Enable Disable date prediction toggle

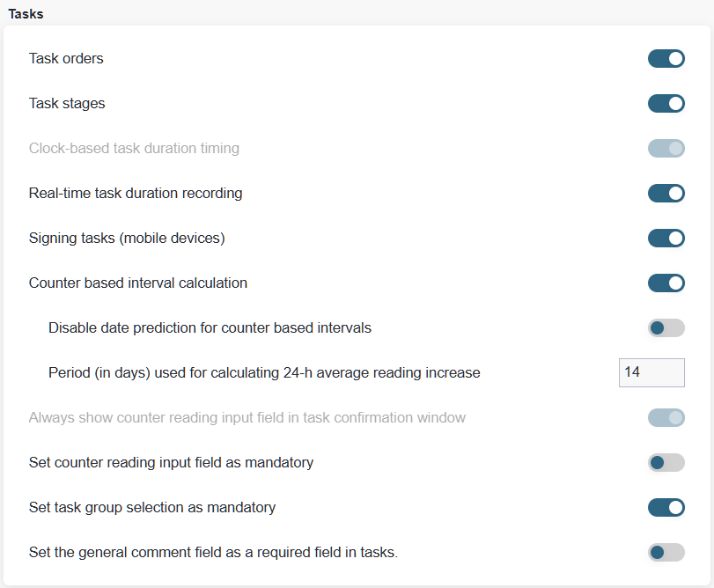point(666,328)
